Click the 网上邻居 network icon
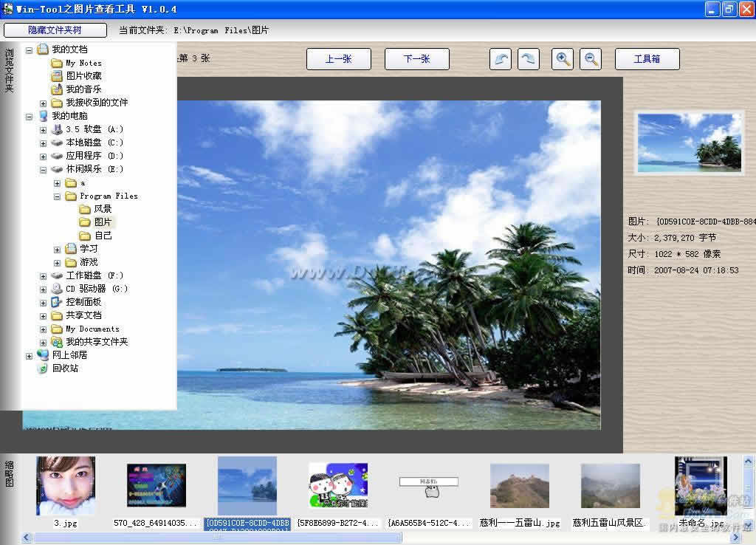The height and width of the screenshot is (545, 756). click(43, 355)
